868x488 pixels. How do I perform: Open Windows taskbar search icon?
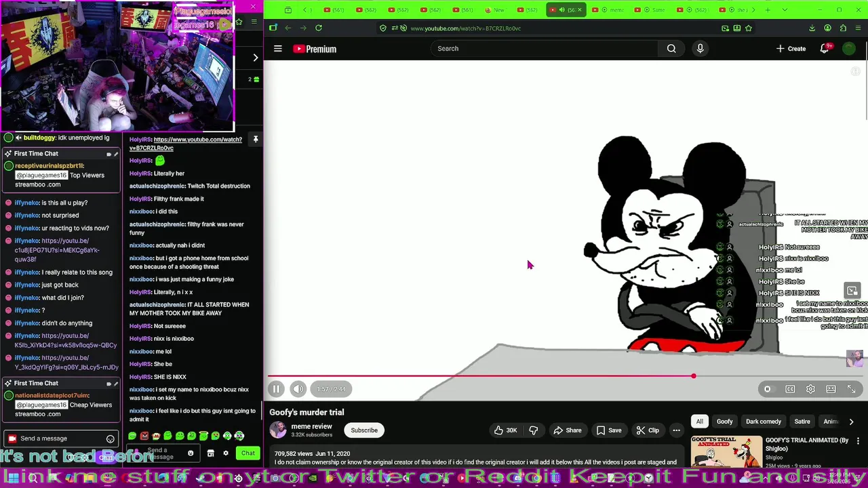click(32, 479)
